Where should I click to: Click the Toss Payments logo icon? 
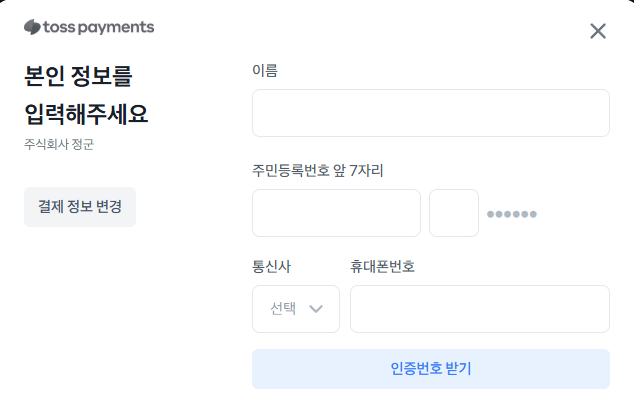tap(31, 27)
